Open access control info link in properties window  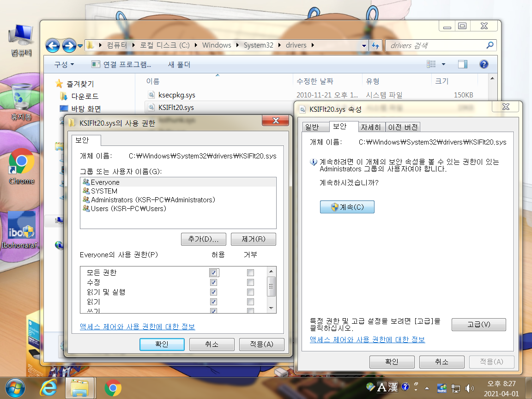click(x=368, y=339)
